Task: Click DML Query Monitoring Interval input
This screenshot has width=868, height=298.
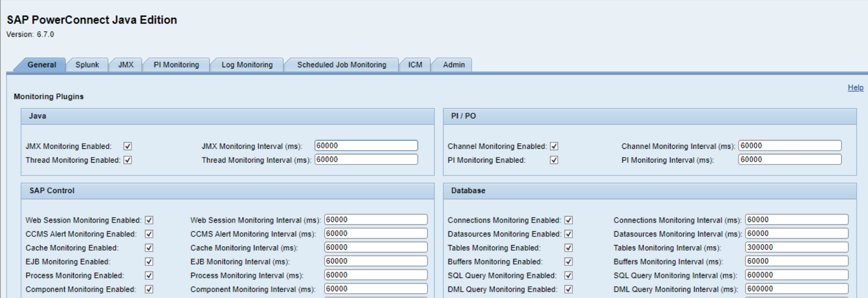Action: tap(796, 289)
